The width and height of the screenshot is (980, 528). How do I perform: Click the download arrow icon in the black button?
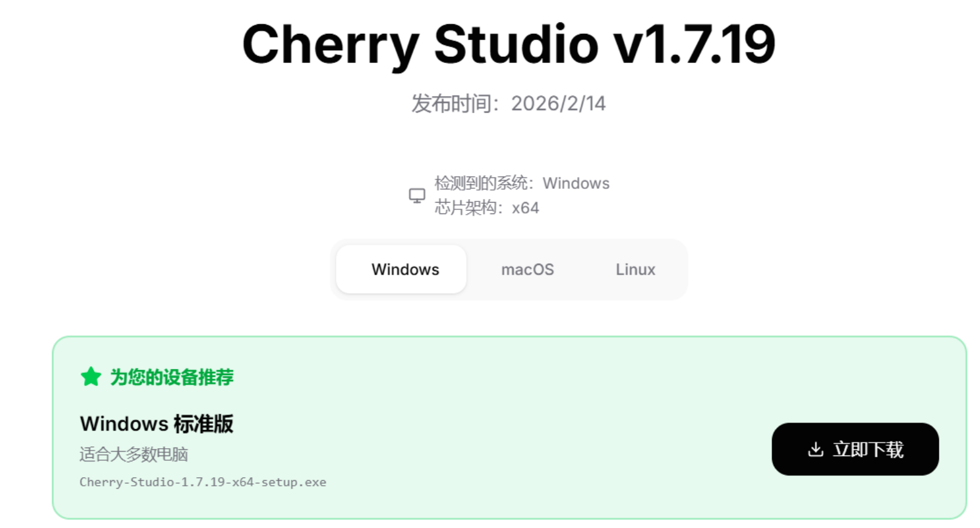(x=815, y=449)
